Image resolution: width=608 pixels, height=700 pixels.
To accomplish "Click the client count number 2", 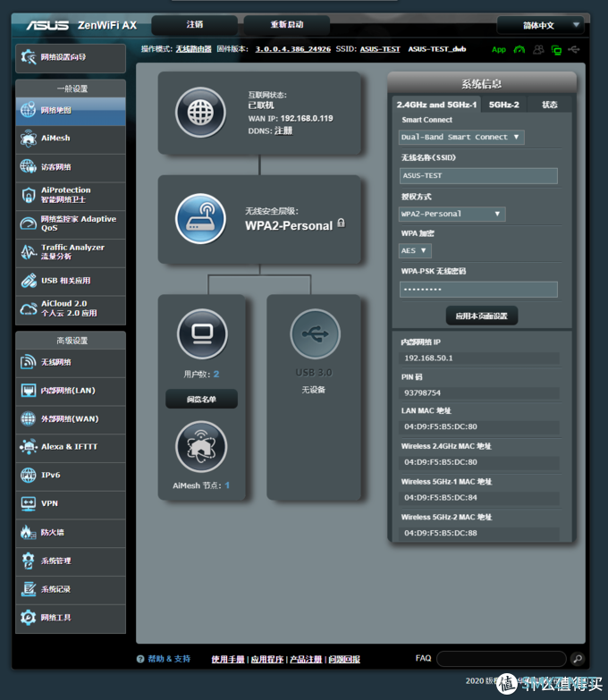I will [216, 374].
